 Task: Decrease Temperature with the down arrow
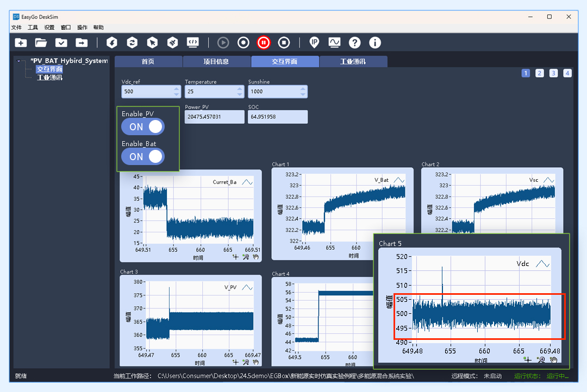click(240, 94)
